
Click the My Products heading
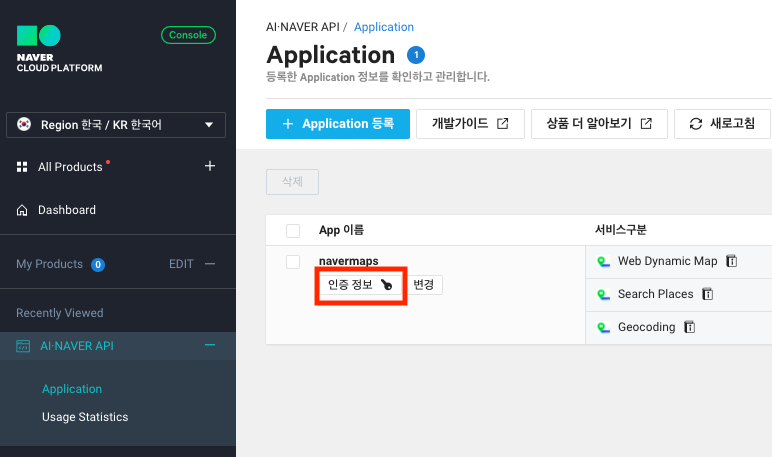click(49, 264)
